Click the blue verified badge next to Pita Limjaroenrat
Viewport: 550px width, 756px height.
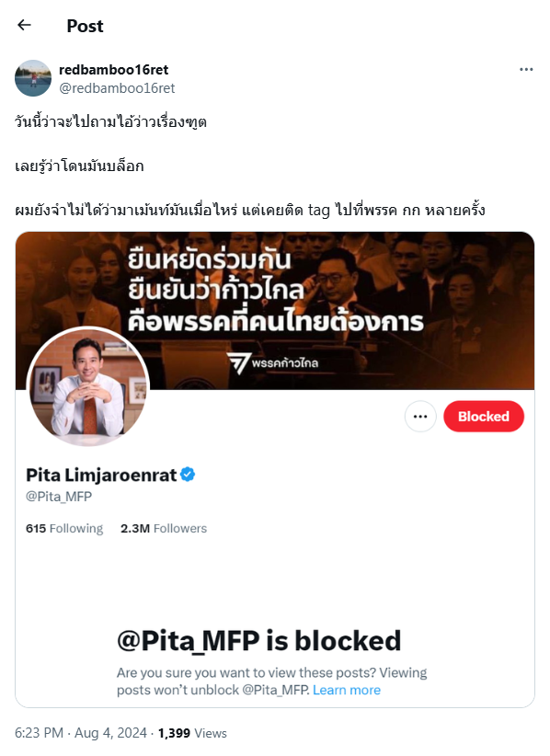pos(188,475)
